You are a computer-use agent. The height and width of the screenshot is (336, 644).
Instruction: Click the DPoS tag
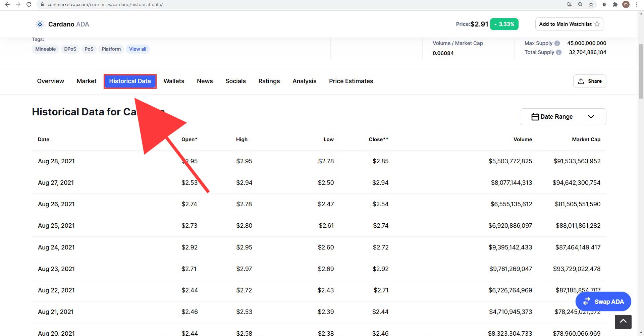[70, 49]
